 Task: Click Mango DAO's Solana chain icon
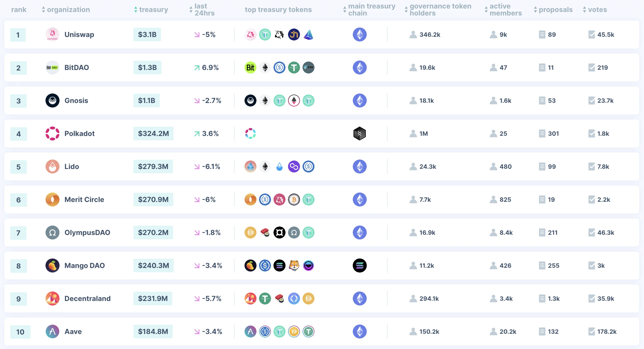coord(360,265)
